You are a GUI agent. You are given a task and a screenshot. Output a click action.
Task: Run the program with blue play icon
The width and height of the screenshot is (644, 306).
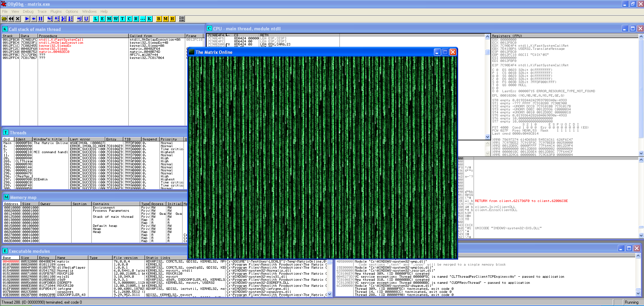click(27, 19)
